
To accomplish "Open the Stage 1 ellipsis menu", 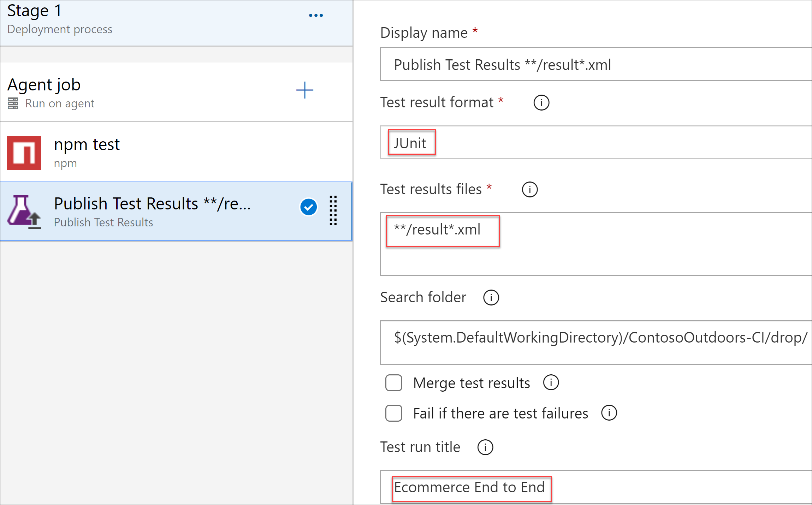I will (315, 15).
